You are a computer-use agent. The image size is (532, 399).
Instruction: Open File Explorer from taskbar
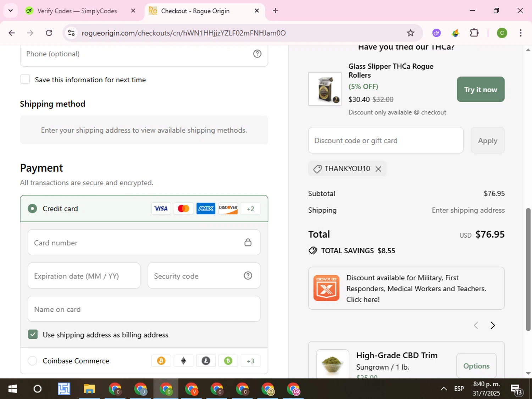[x=89, y=389]
